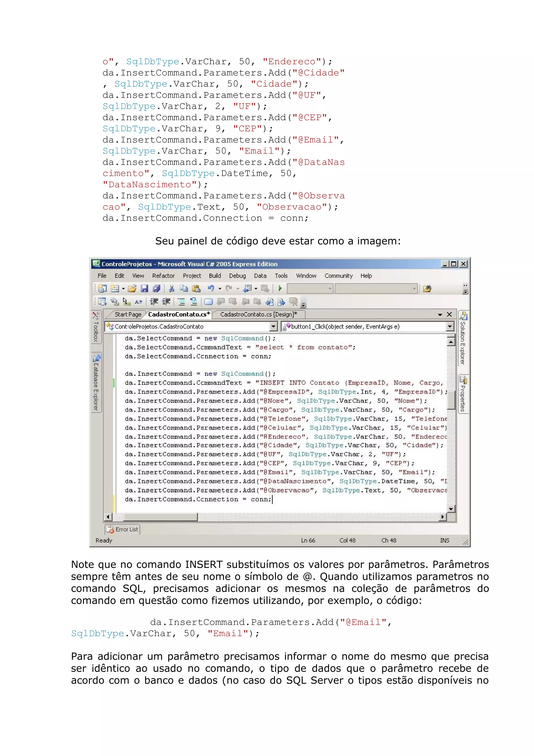Screen dimensions: 534x756
Task: Comment out the selected lines icon
Action: (x=181, y=302)
